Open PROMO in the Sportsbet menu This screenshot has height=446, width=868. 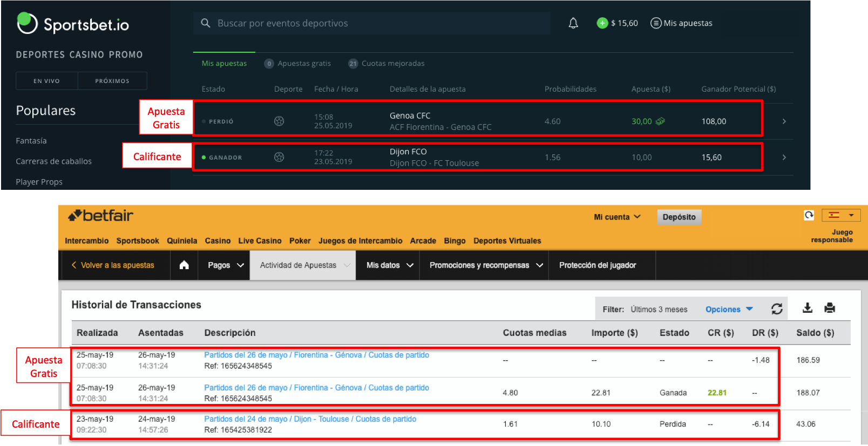coord(126,54)
